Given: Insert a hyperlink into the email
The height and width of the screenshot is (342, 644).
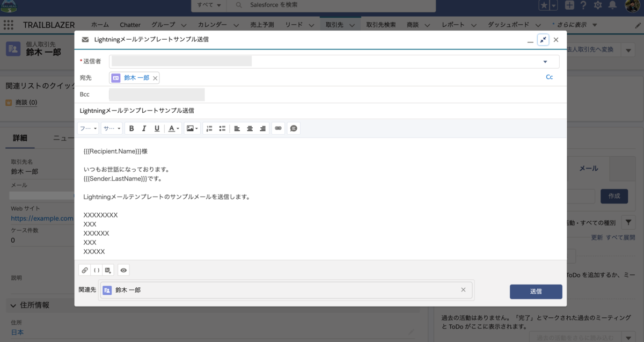Looking at the screenshot, I should click(278, 128).
